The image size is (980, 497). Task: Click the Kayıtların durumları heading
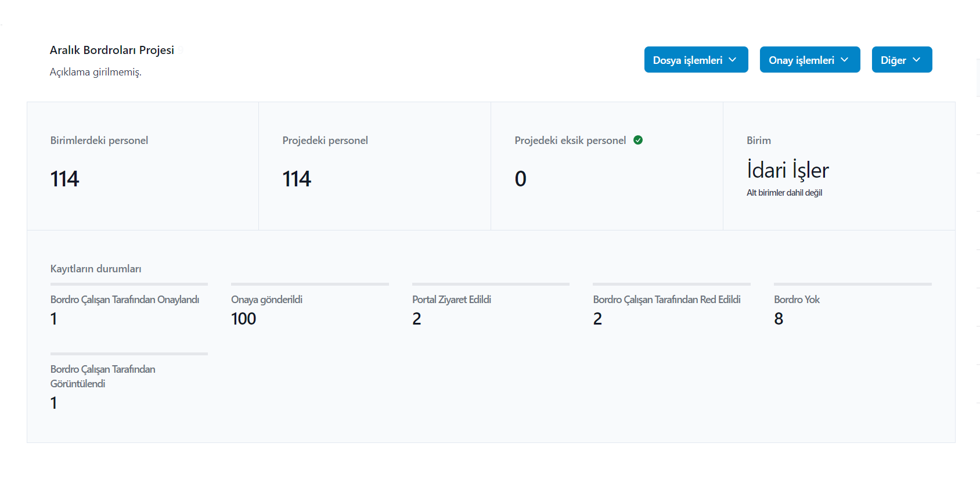[x=96, y=269]
